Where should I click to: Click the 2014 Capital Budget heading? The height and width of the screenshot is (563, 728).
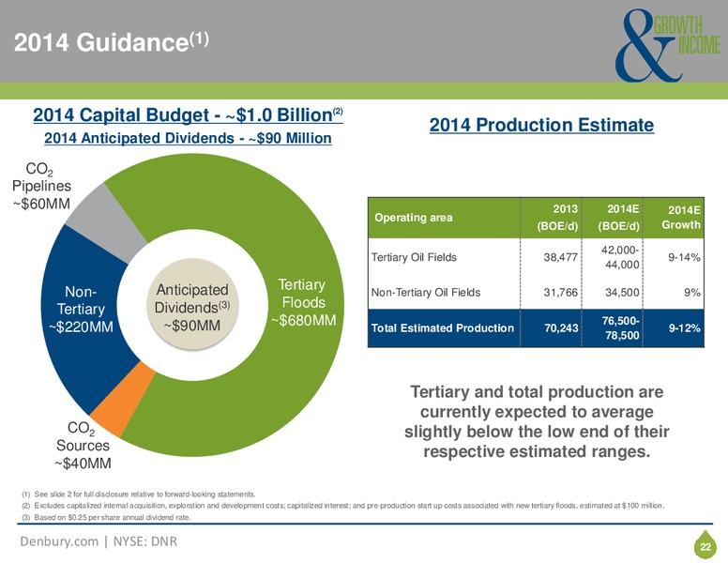click(x=188, y=114)
